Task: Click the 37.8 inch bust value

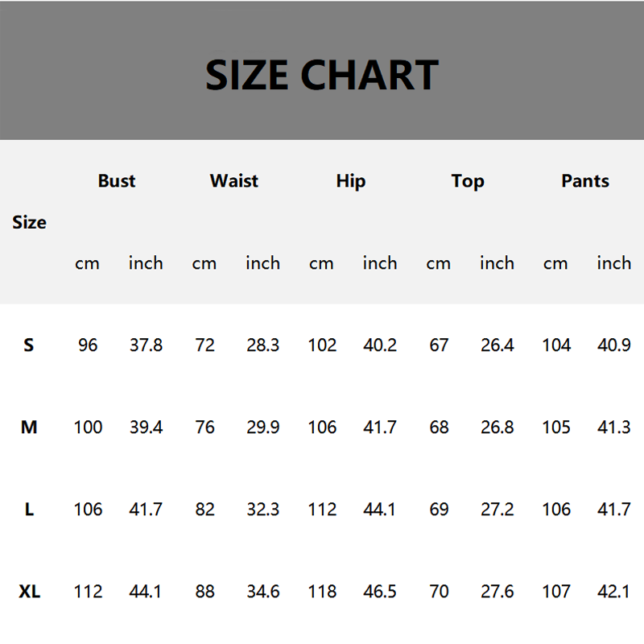Action: click(x=146, y=345)
